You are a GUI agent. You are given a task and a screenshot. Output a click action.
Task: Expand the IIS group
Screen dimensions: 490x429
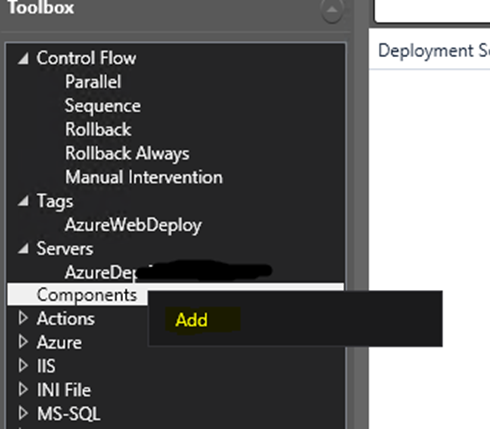23,366
